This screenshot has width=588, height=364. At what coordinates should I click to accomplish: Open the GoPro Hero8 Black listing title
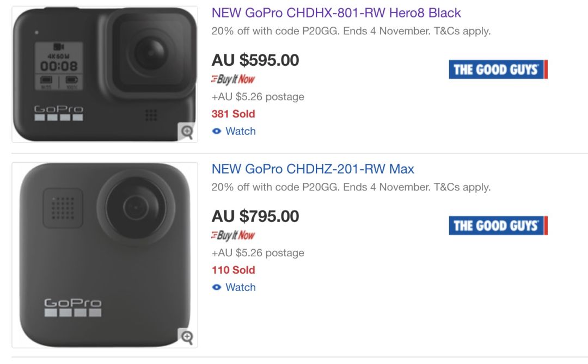(336, 13)
